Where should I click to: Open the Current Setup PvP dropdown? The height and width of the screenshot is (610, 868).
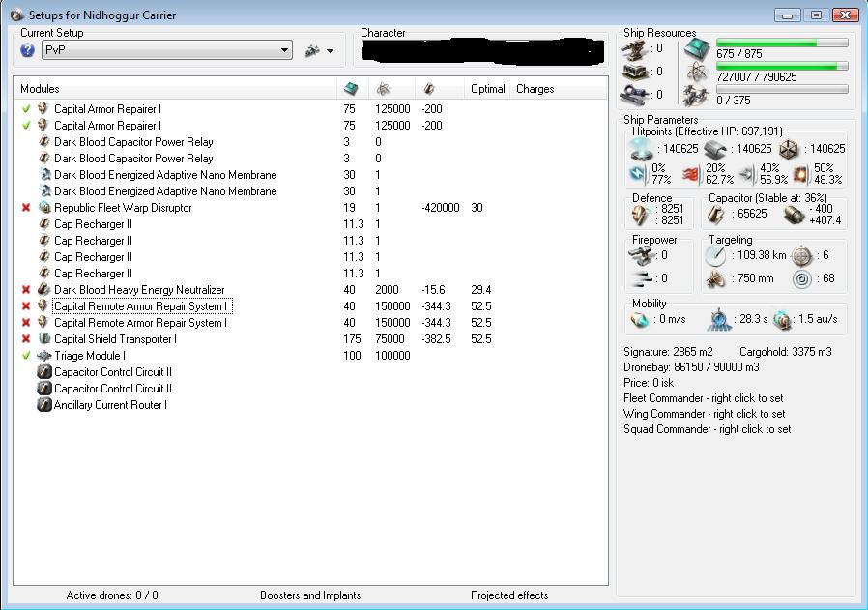pyautogui.click(x=167, y=50)
